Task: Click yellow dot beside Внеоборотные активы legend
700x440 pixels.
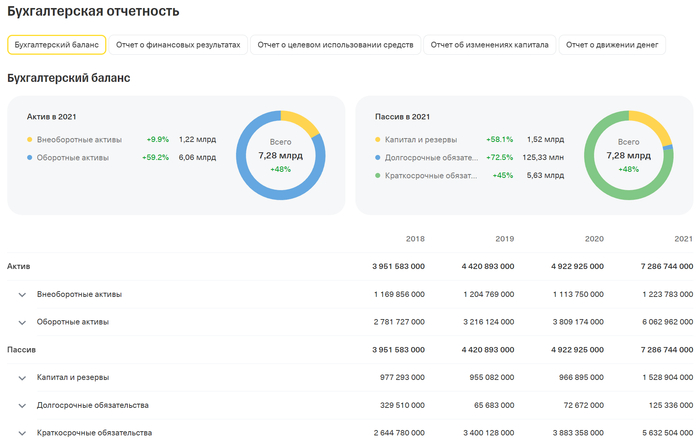Action: tap(30, 139)
